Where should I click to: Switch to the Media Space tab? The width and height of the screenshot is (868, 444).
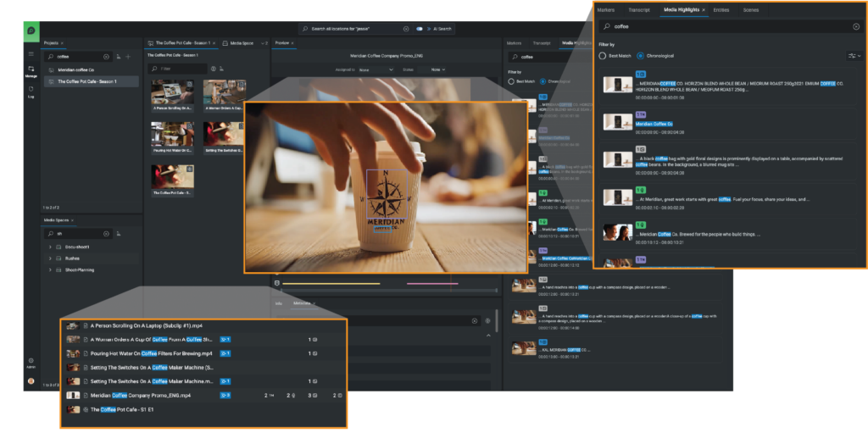coord(238,43)
